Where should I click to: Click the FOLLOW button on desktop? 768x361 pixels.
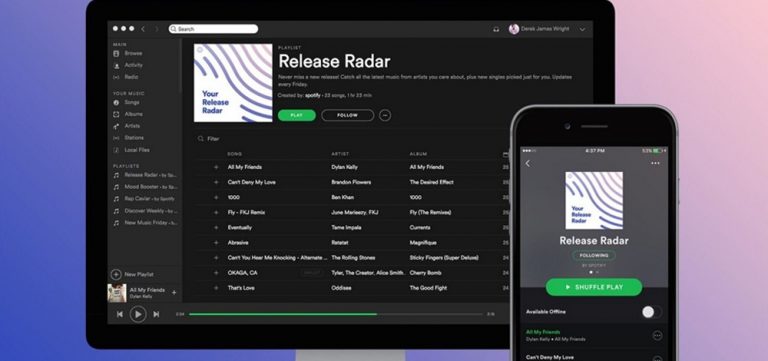348,116
